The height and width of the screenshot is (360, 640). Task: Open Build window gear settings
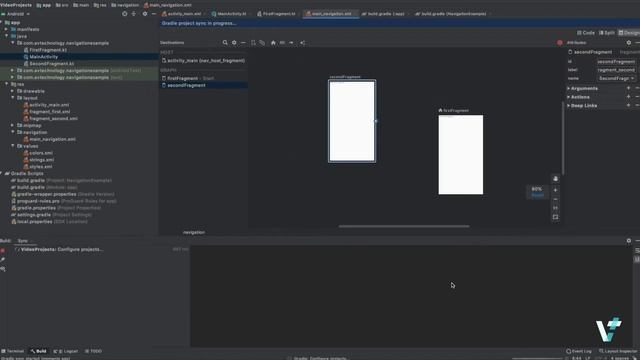click(x=629, y=241)
